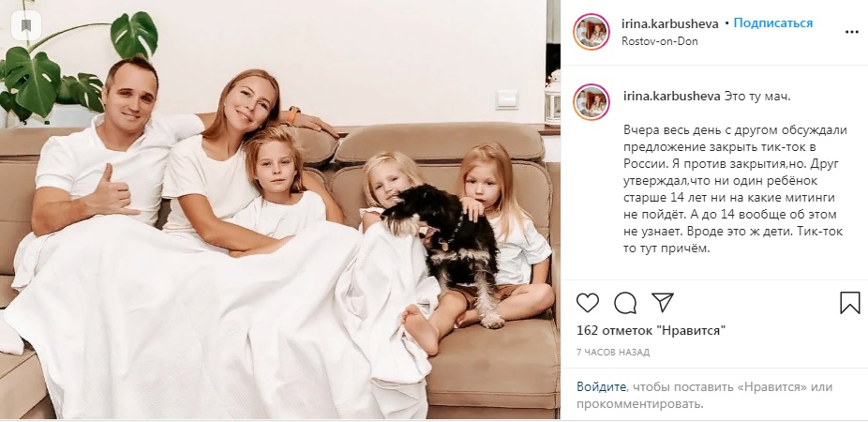Open comments via the speech bubble icon
Viewport: 868px width, 422px height.
[625, 303]
